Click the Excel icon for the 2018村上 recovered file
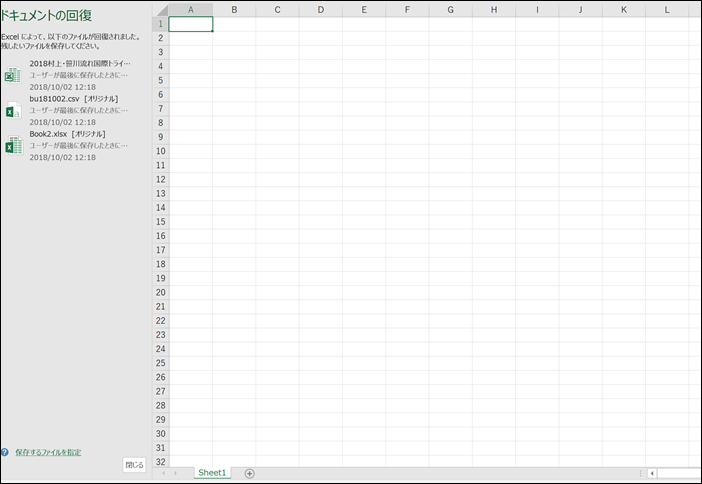The height and width of the screenshot is (484, 702). pos(12,75)
